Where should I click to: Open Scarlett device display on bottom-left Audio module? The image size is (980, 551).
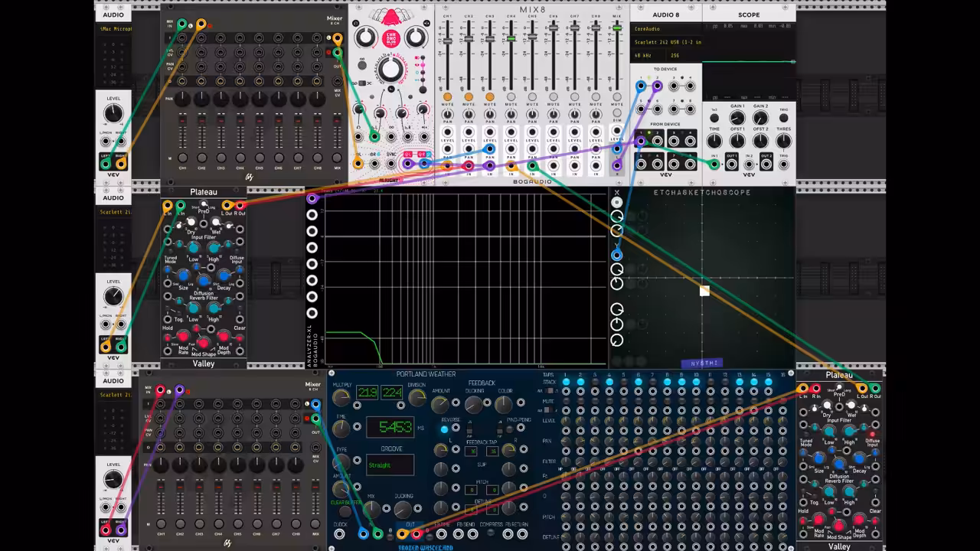pyautogui.click(x=113, y=395)
